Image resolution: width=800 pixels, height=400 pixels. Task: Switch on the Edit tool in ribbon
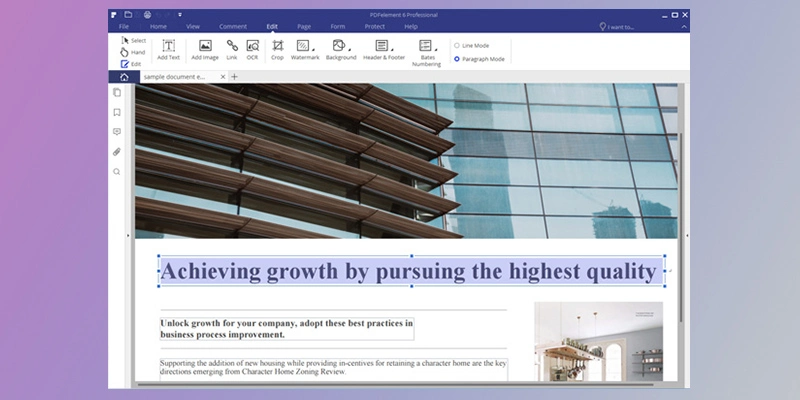coord(131,64)
